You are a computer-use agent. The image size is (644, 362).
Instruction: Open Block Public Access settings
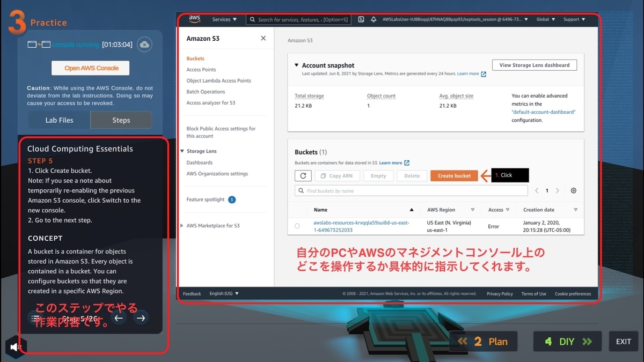221,132
